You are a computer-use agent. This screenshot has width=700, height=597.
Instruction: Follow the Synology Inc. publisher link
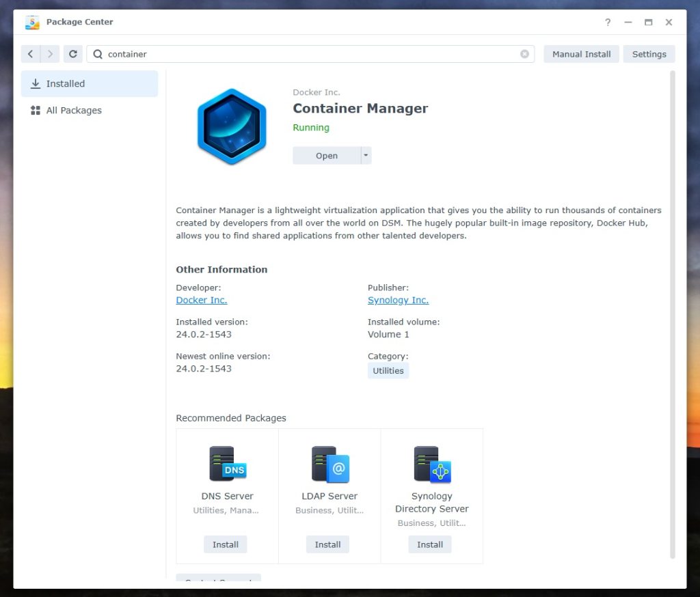click(399, 300)
